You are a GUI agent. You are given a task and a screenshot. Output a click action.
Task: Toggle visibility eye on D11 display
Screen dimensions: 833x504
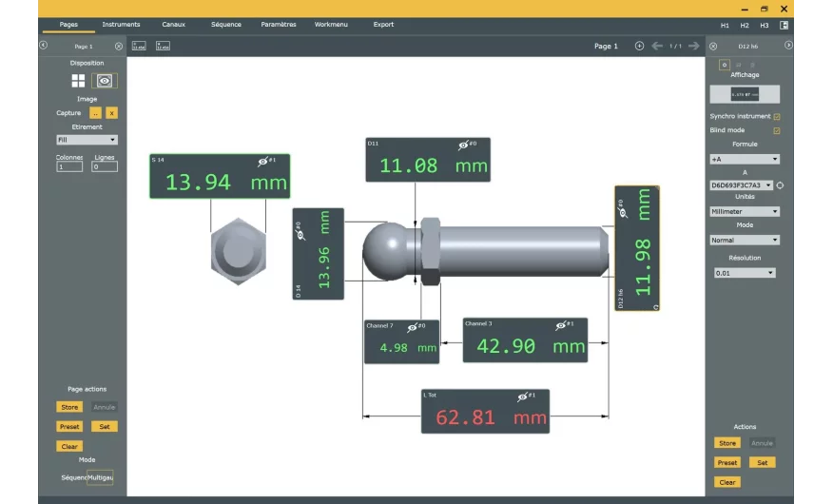463,145
